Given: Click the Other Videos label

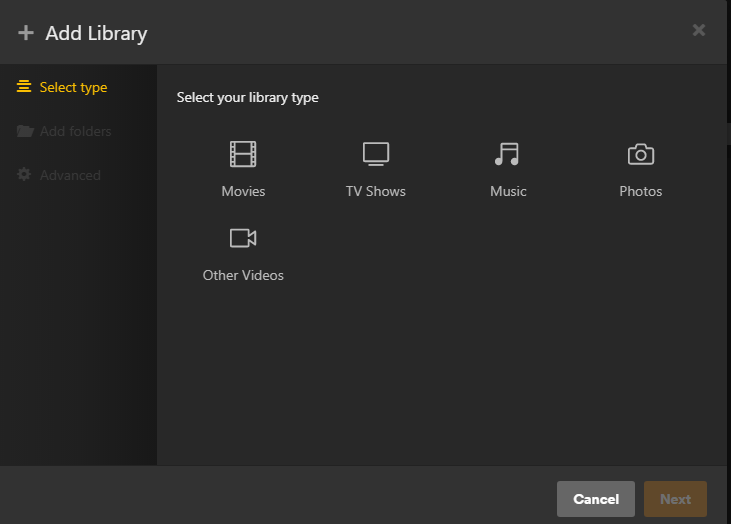Looking at the screenshot, I should (243, 275).
